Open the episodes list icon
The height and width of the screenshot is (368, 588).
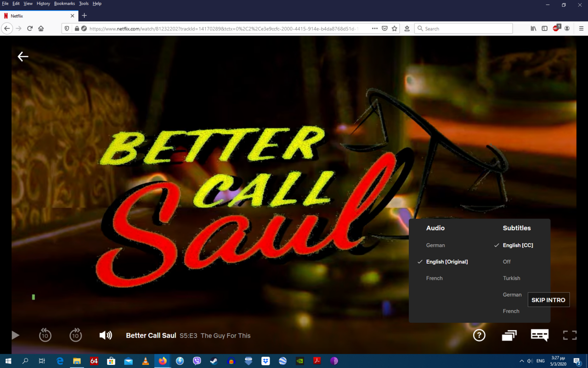click(x=509, y=335)
